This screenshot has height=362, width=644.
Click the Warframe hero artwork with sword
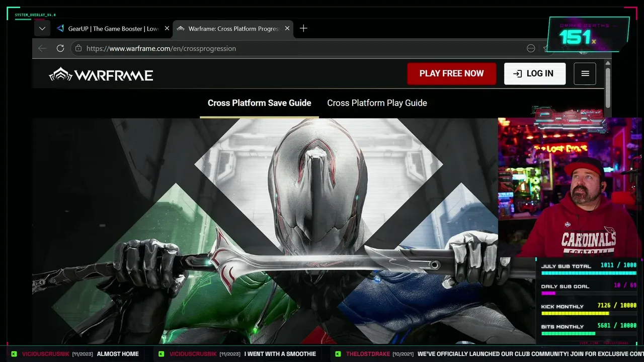pos(265,231)
